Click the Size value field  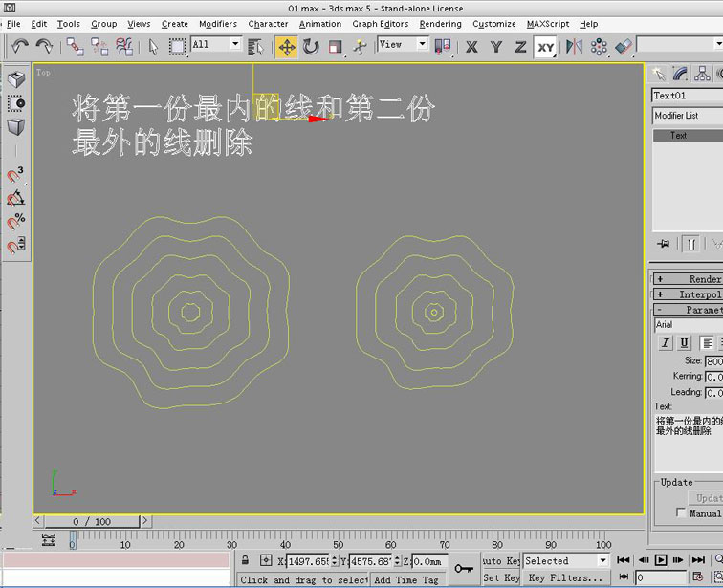(713, 361)
